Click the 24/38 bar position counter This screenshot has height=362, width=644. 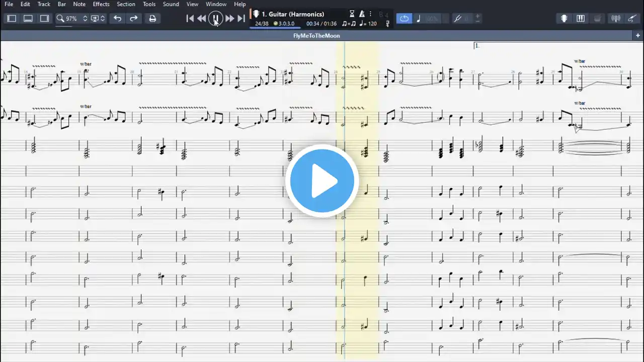click(x=262, y=24)
